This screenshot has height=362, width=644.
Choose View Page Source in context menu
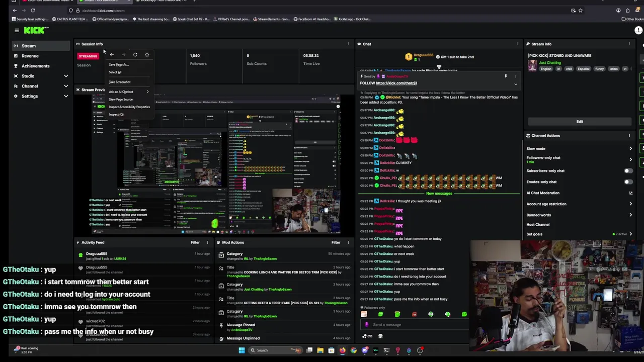129,99
